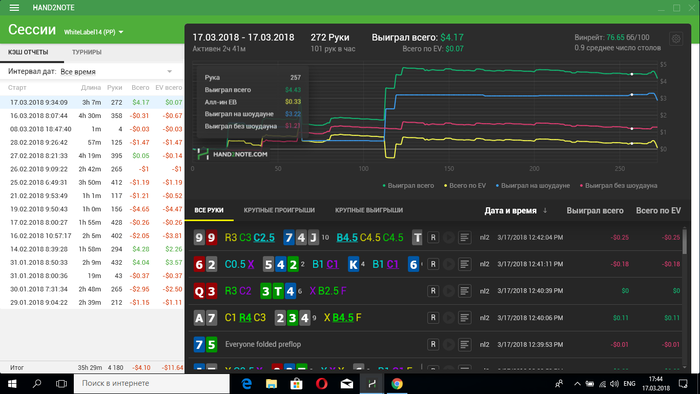Click the R replayer button for the A7 hand

(433, 318)
